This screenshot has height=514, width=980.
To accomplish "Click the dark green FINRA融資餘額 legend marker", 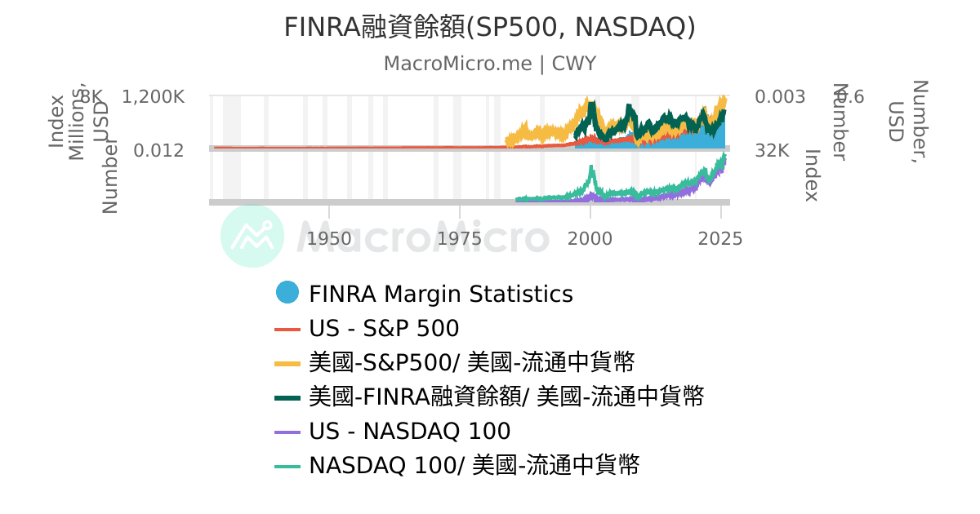I will point(287,397).
